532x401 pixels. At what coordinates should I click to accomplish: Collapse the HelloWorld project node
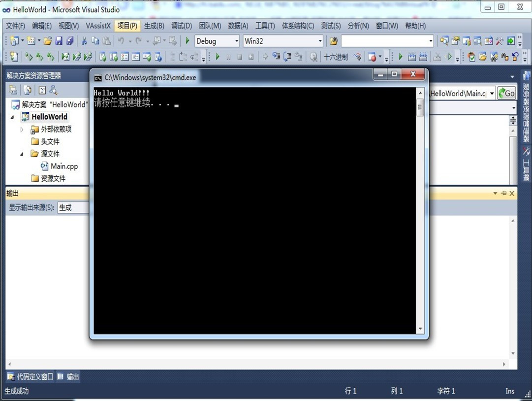[x=13, y=117]
